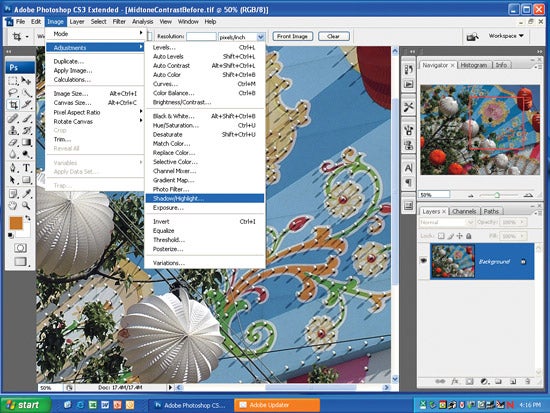
Task: Select the Healing Brush tool
Action: coord(13,118)
